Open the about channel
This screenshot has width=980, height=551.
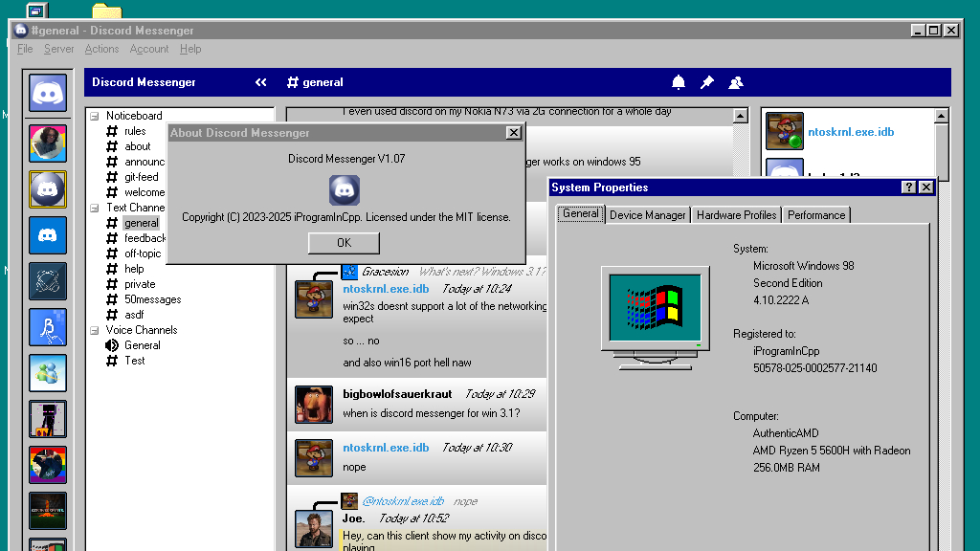click(137, 146)
